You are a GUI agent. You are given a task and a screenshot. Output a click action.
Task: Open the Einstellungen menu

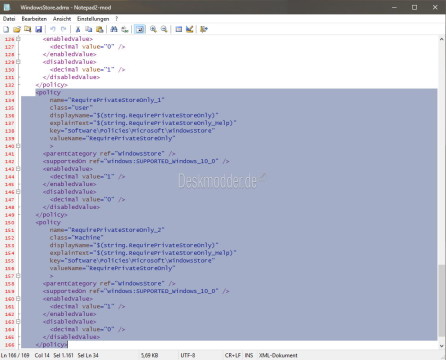(x=93, y=19)
